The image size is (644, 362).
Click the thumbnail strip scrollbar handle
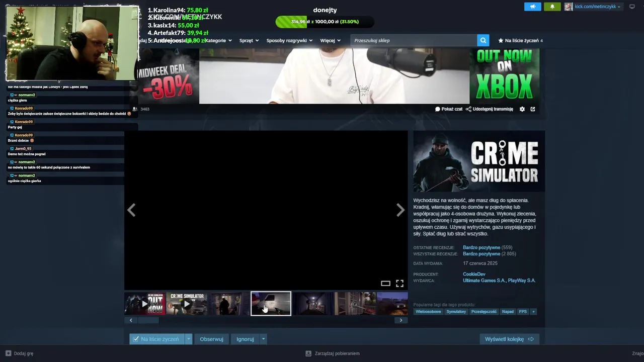tap(148, 320)
